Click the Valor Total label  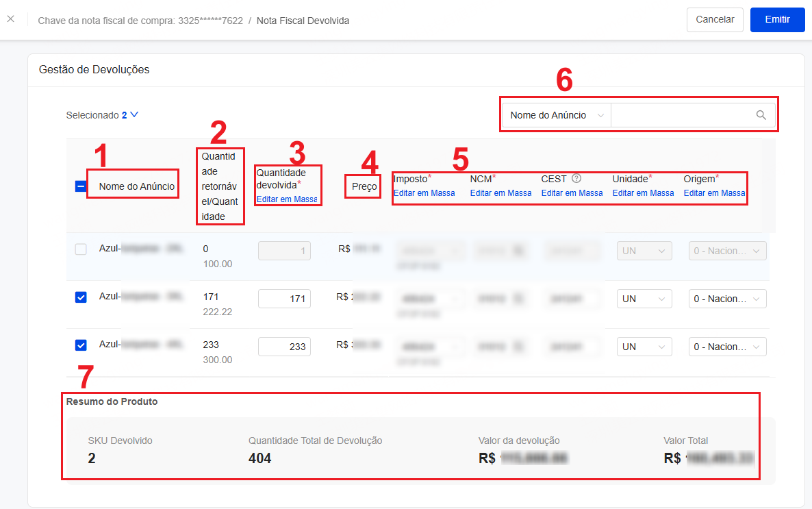click(x=685, y=440)
